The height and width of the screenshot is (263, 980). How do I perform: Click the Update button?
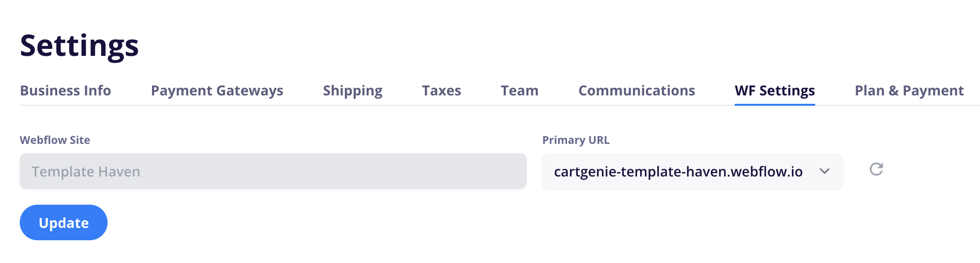[64, 222]
